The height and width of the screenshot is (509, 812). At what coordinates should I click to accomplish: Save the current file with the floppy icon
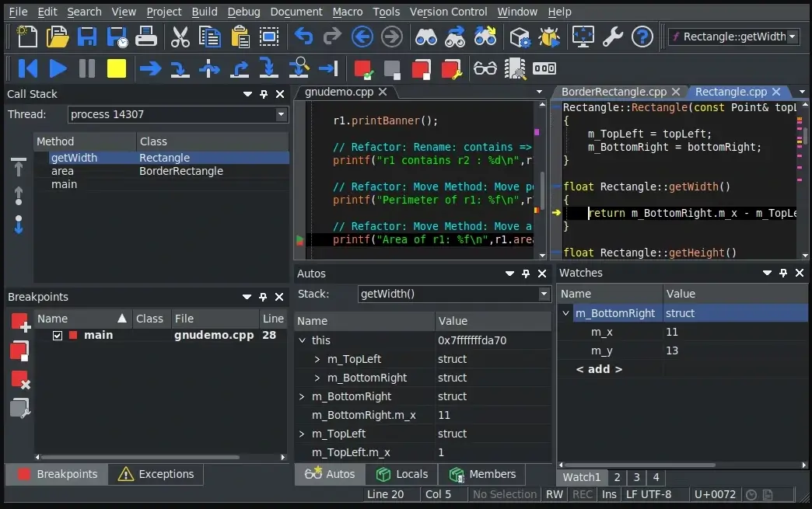(87, 37)
